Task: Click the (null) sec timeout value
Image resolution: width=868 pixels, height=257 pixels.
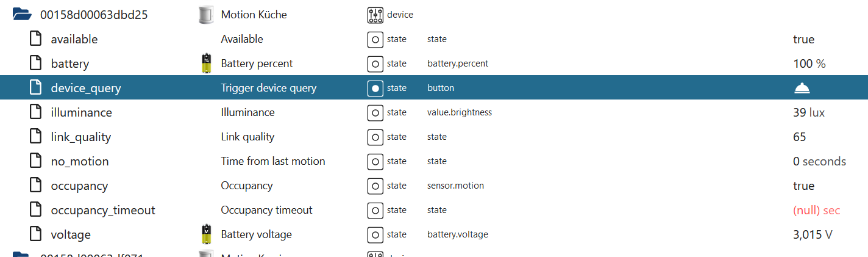Action: tap(816, 210)
